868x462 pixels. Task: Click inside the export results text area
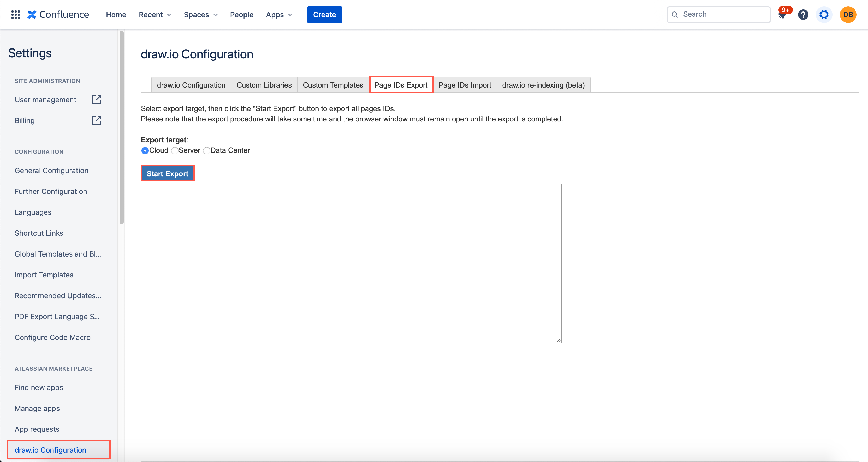click(350, 263)
